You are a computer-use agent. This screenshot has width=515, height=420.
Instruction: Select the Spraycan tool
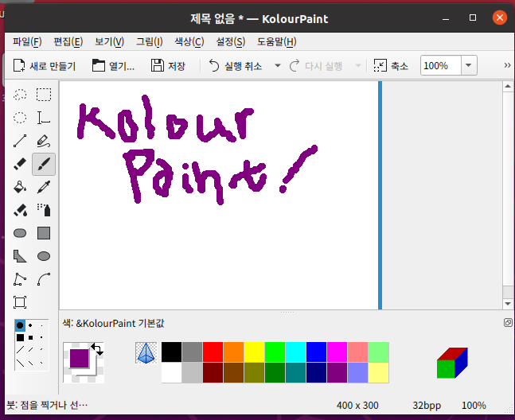pos(44,210)
